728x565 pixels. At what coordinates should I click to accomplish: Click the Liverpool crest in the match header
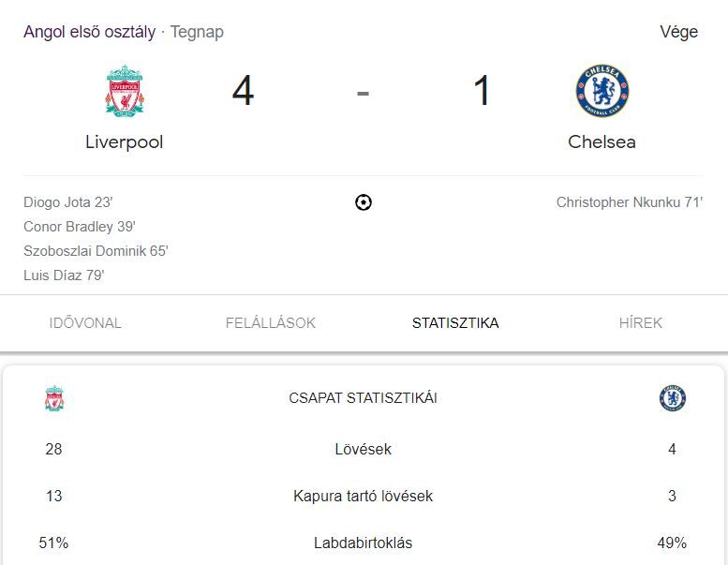pos(124,91)
